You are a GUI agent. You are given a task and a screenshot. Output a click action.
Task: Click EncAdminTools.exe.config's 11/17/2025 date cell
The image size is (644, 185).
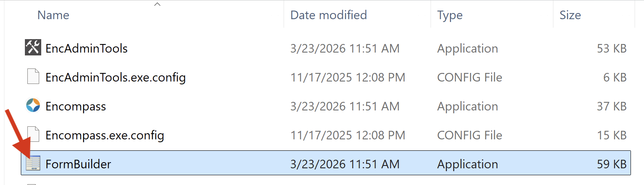347,77
